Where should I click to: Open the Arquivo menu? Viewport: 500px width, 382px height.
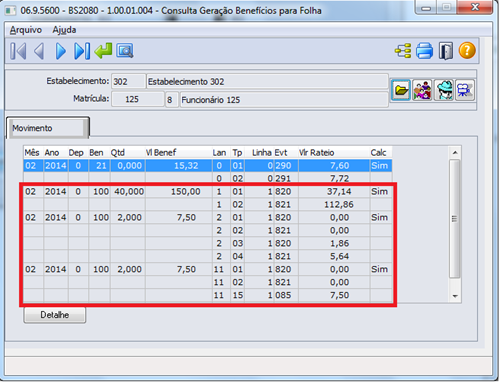pyautogui.click(x=26, y=30)
